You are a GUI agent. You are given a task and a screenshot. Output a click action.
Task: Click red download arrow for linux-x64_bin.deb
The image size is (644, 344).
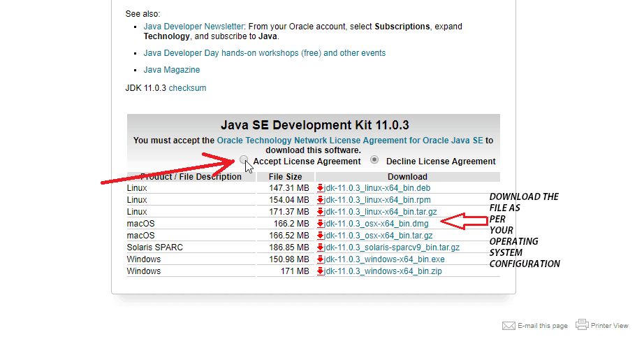coord(320,188)
